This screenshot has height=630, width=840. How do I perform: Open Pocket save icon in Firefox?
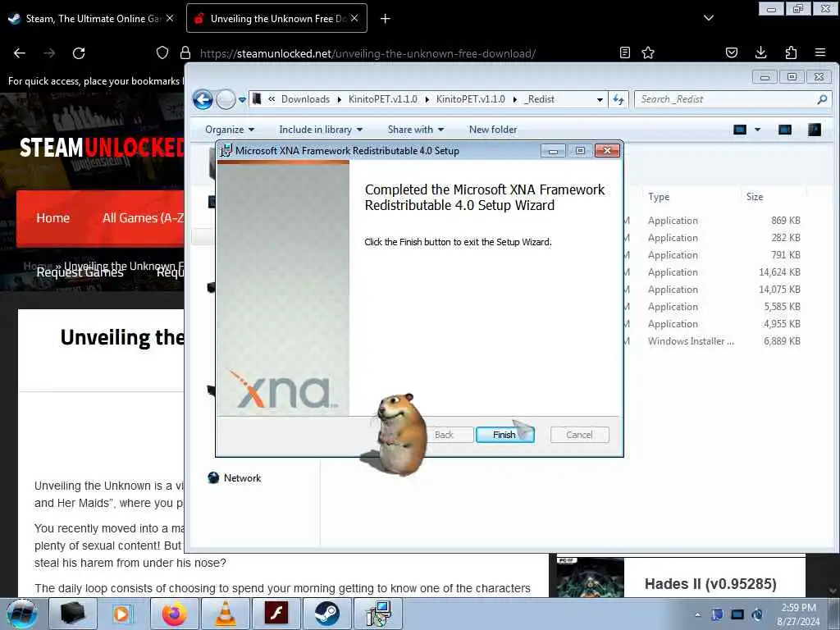click(x=732, y=52)
